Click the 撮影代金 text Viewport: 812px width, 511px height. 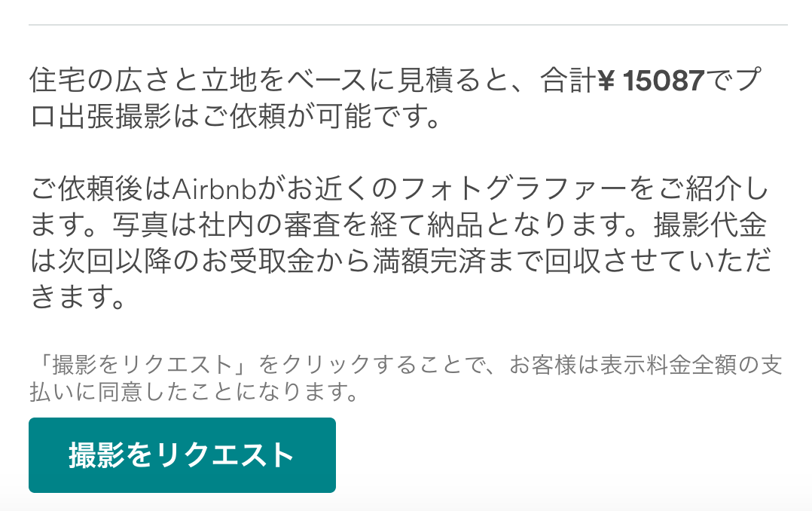(710, 225)
